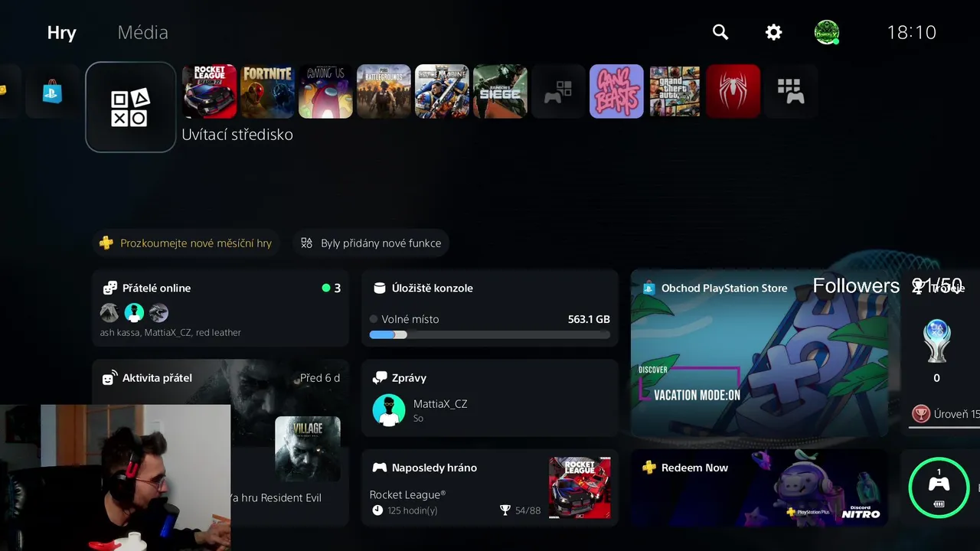
Task: Click the 563.1 GB free space value
Action: tap(589, 319)
